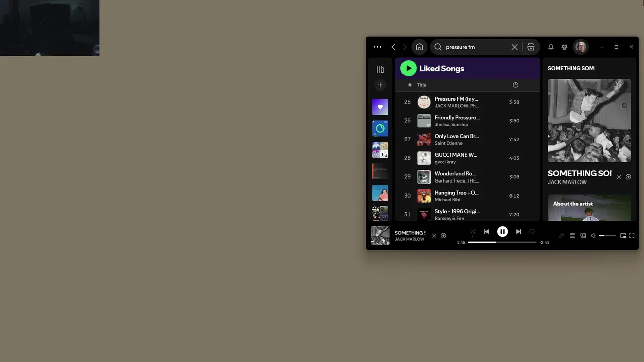This screenshot has height=362, width=644.
Task: Add to playlist with plus in bottom bar
Action: tap(443, 236)
